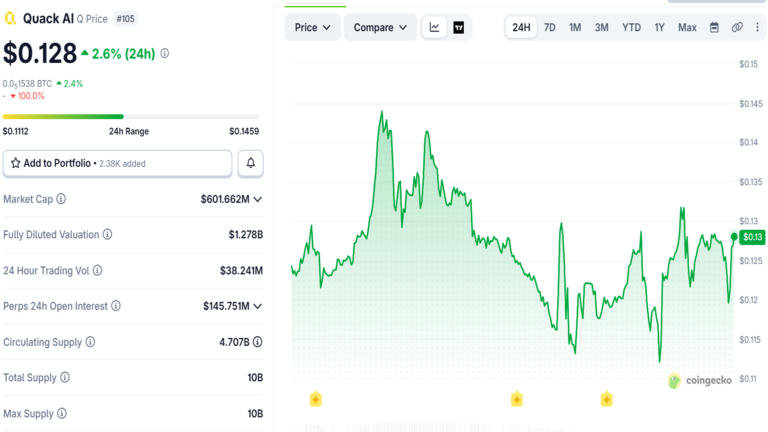Open the chart more options menu
Image resolution: width=768 pixels, height=432 pixels.
coord(757,27)
